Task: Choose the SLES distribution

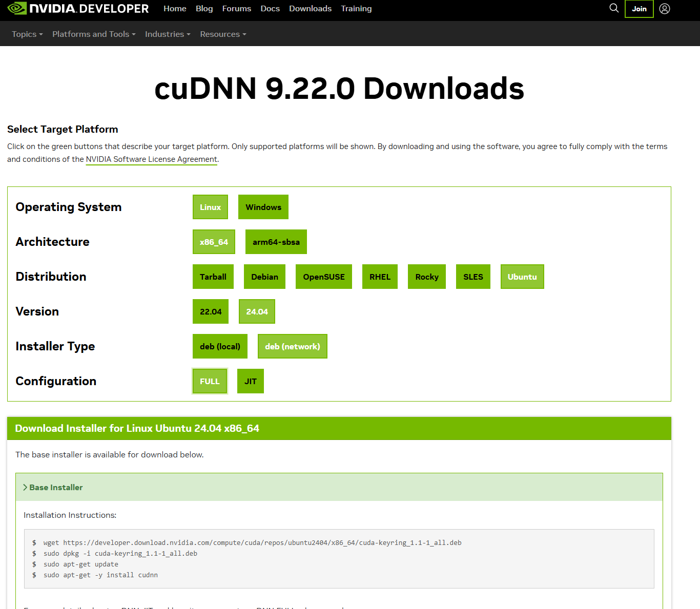Action: [473, 277]
